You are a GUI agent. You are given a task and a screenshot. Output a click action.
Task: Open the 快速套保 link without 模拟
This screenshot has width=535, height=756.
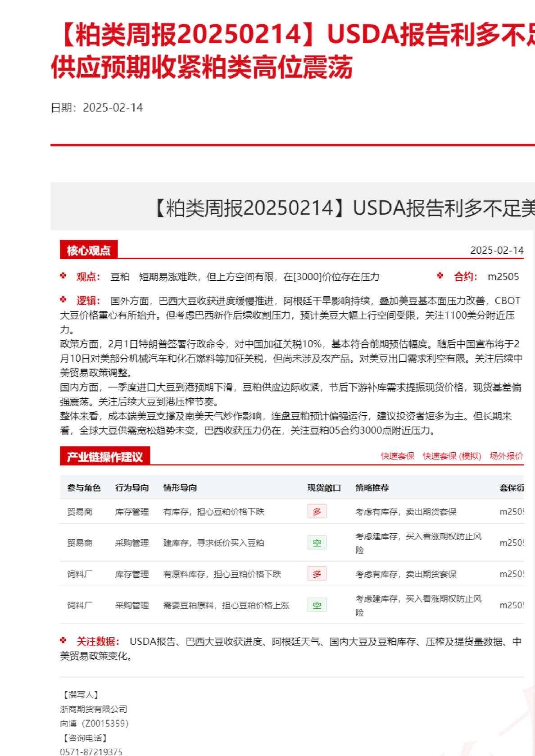tap(397, 456)
